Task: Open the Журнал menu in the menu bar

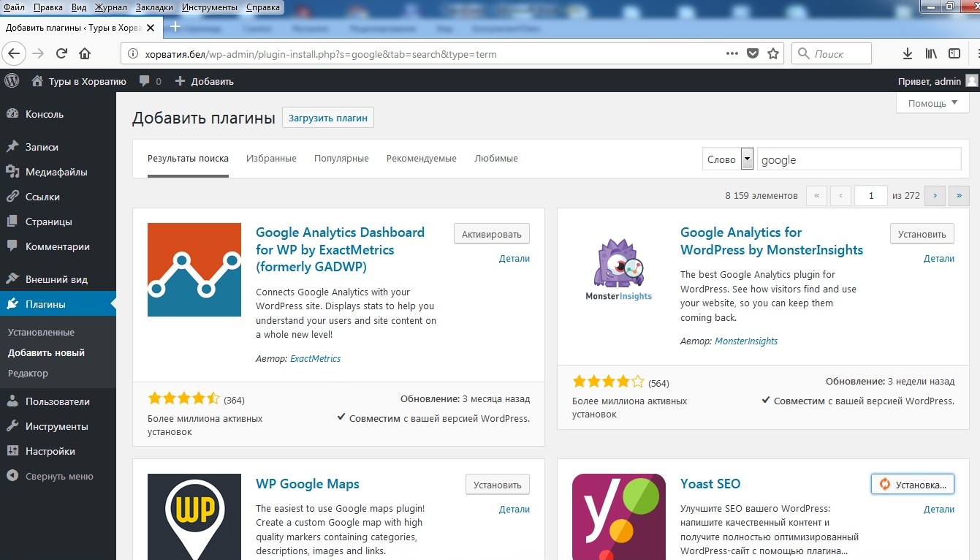Action: coord(110,7)
